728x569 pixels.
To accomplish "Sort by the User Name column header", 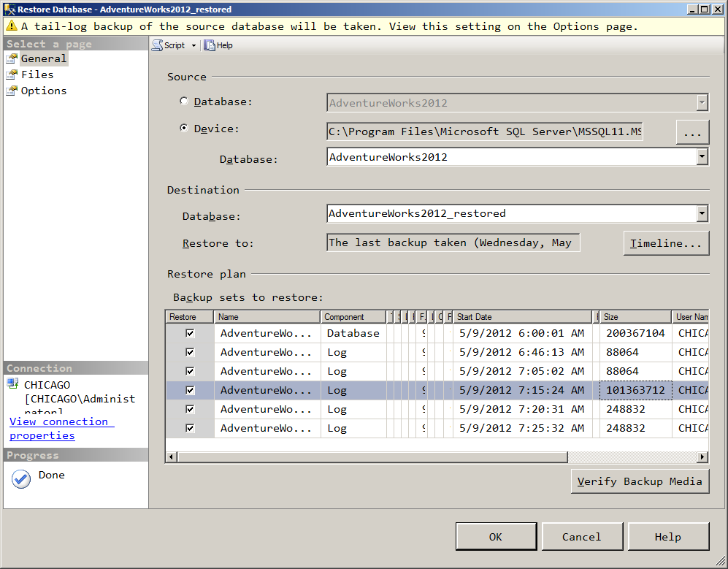I will point(690,317).
